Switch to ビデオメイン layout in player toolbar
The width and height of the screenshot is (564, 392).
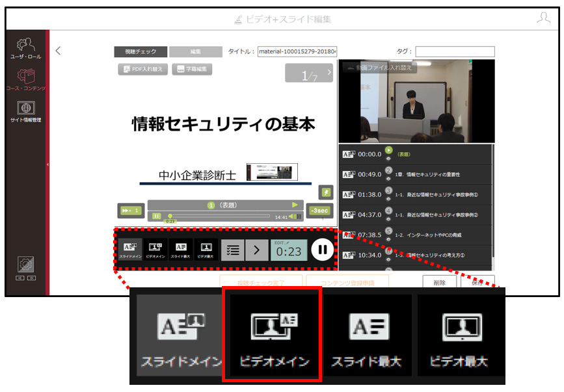(155, 250)
